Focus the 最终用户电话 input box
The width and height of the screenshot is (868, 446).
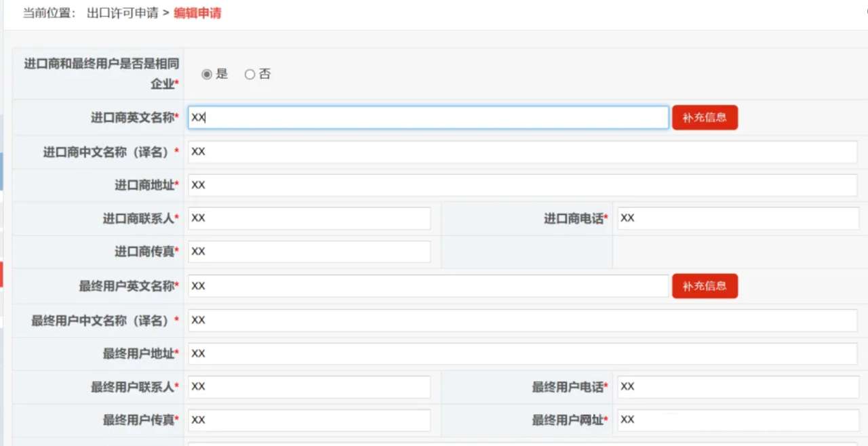click(737, 386)
